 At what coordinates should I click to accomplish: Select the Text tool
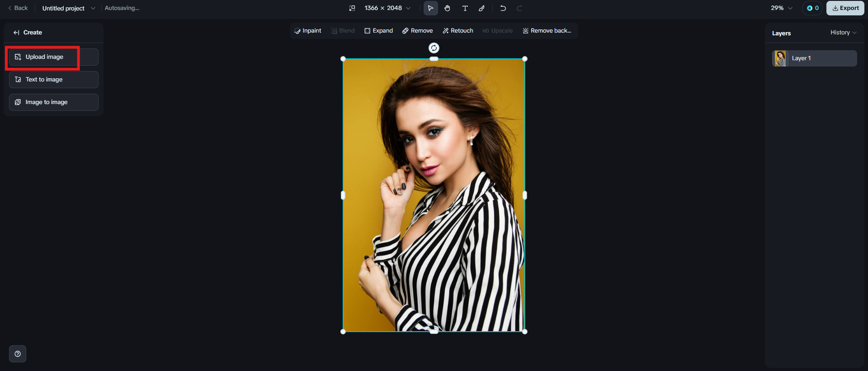click(465, 8)
